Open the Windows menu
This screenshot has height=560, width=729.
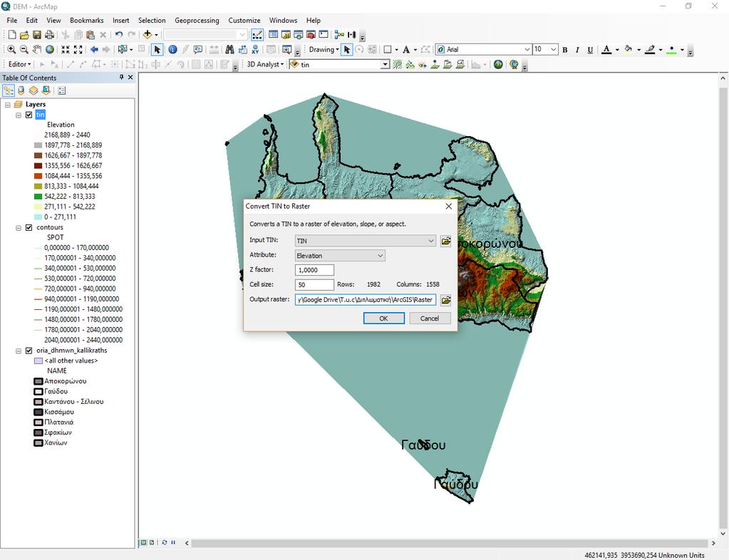coord(283,21)
